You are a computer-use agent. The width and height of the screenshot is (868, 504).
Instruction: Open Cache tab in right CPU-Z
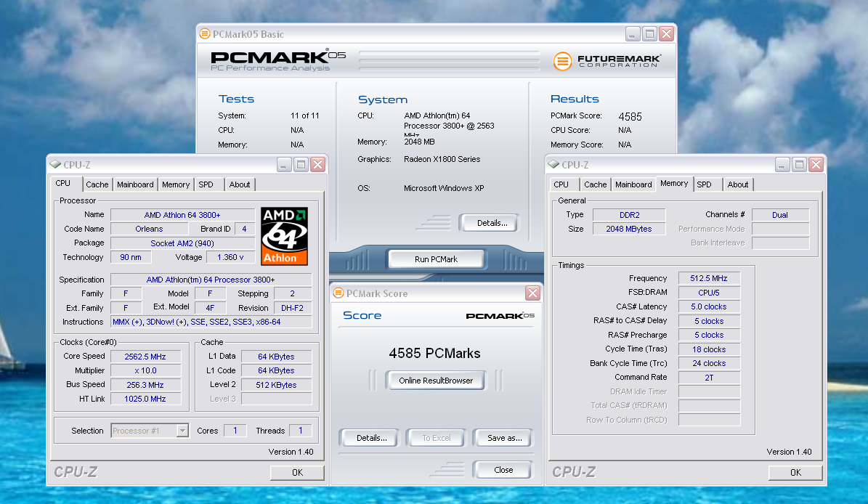(596, 184)
